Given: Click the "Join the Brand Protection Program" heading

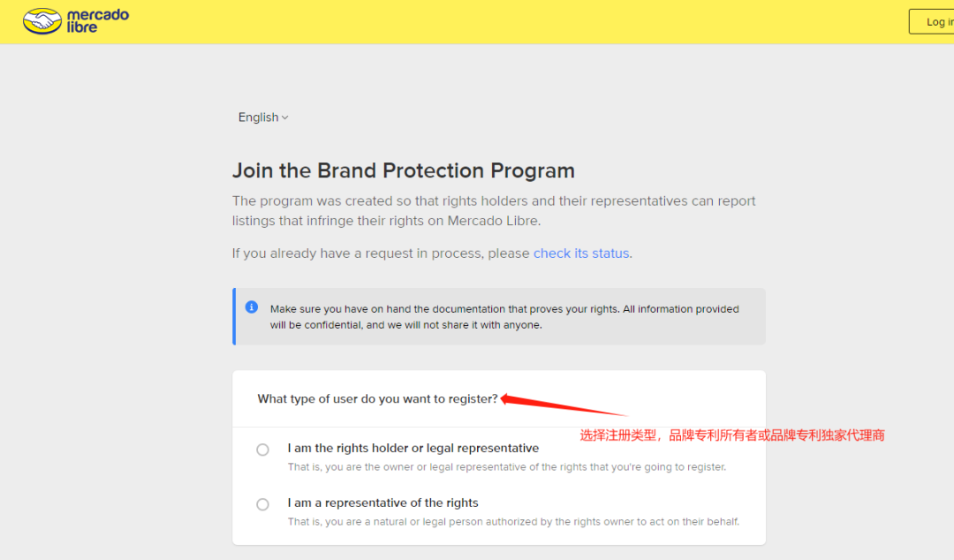Looking at the screenshot, I should (403, 170).
